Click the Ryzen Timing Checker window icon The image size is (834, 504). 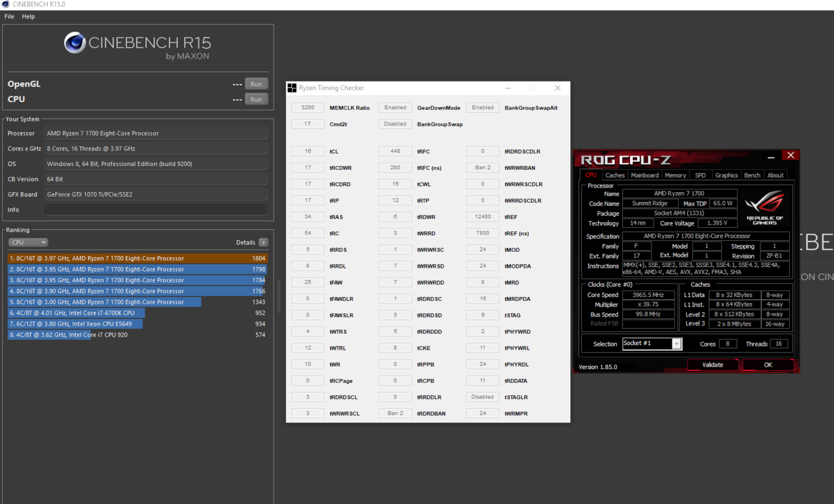point(293,88)
